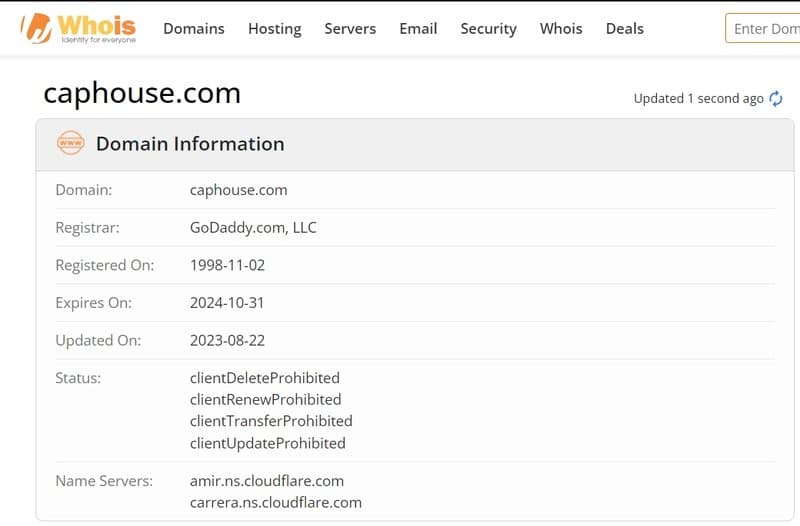Viewport: 800px width, 526px height.
Task: Click the Expires On: label
Action: click(x=93, y=303)
